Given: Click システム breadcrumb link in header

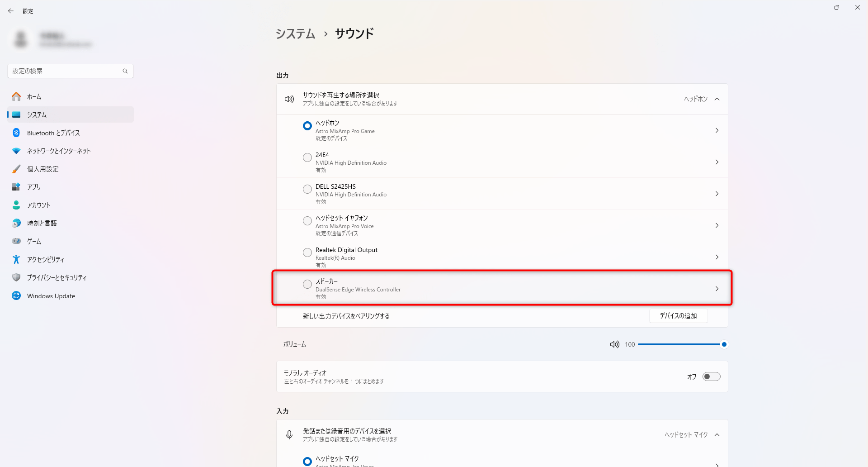Looking at the screenshot, I should click(x=295, y=34).
